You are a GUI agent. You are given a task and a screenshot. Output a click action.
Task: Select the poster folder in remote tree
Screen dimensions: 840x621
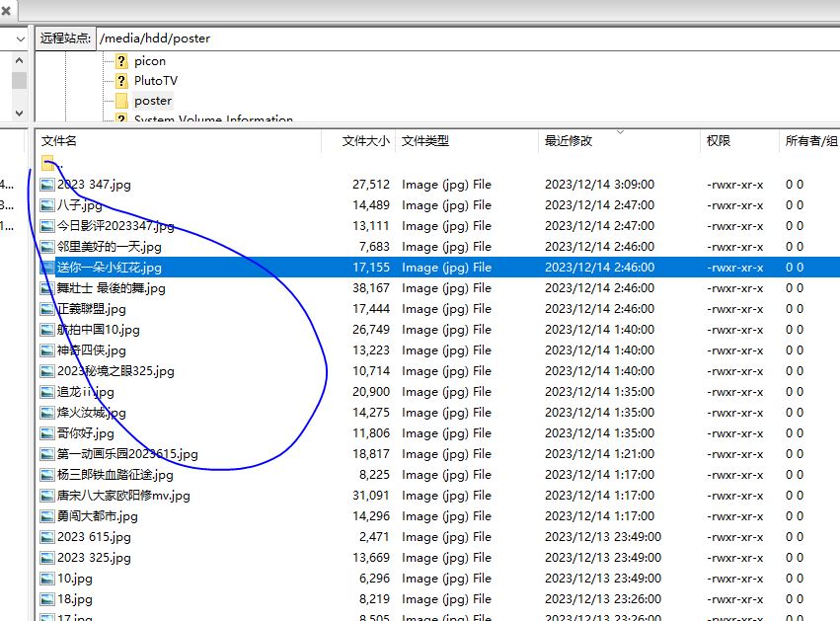(153, 101)
